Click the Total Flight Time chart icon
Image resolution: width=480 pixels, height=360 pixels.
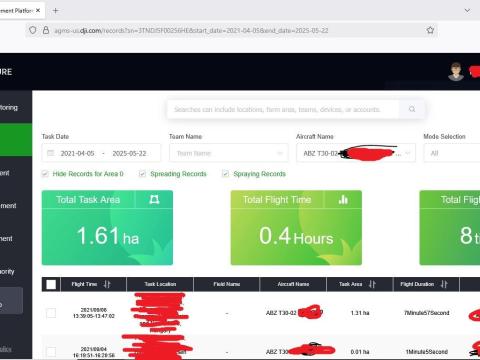pyautogui.click(x=343, y=199)
